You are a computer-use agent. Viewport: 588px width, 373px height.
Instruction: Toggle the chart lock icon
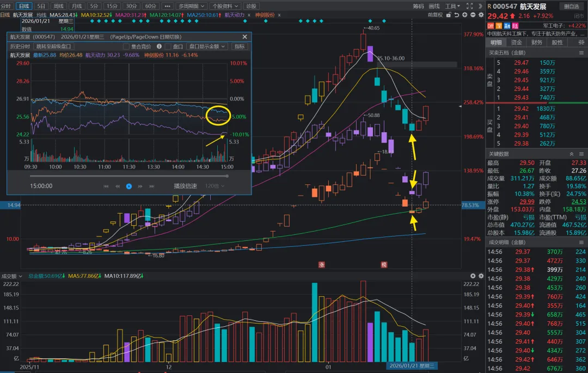(449, 15)
